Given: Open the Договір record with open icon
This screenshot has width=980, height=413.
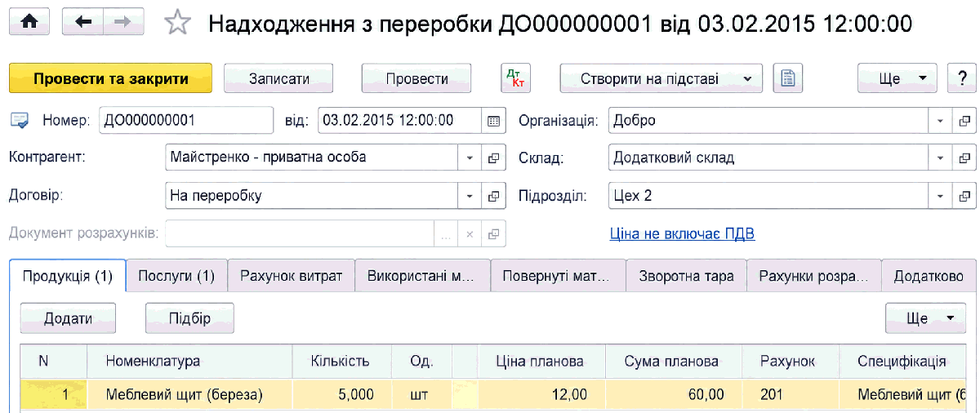Looking at the screenshot, I should coord(493,196).
